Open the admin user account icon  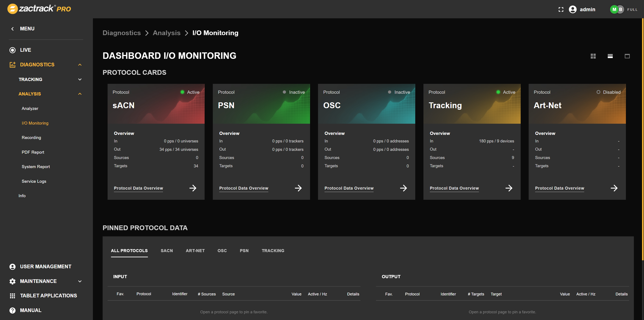click(x=573, y=9)
